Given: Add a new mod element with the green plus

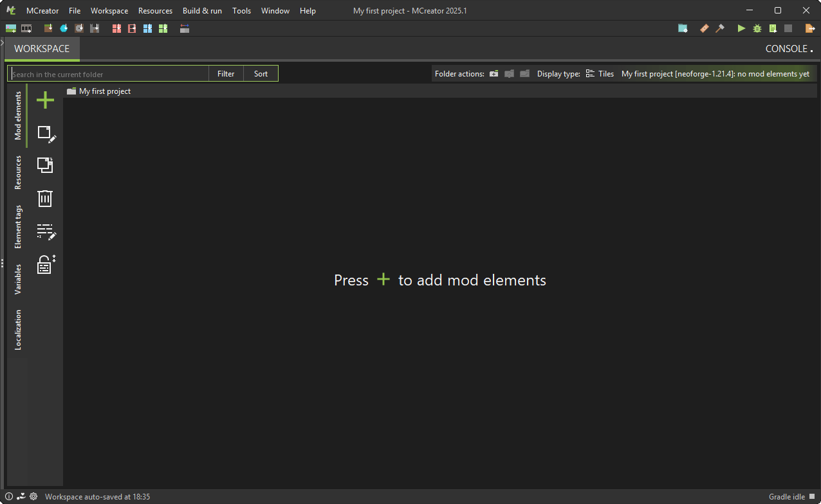Looking at the screenshot, I should pos(45,100).
